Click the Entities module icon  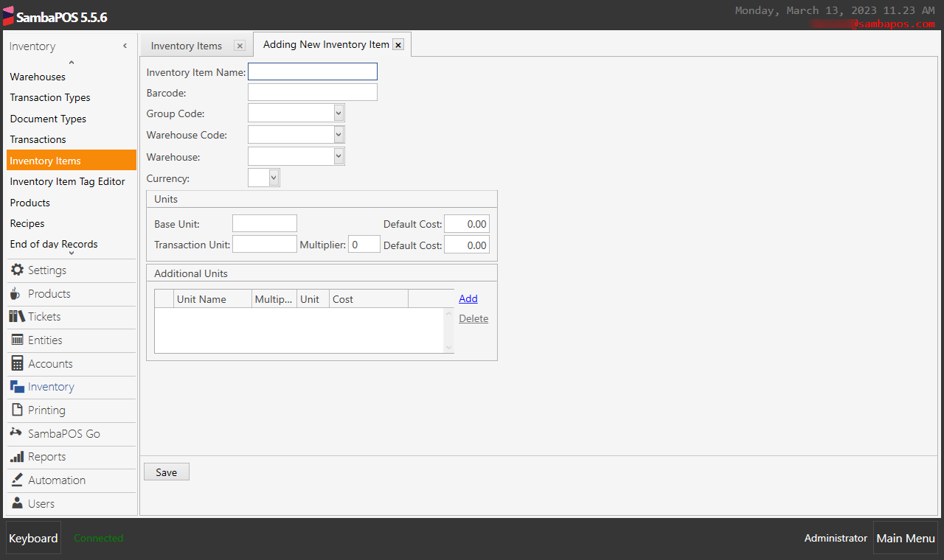click(x=16, y=340)
